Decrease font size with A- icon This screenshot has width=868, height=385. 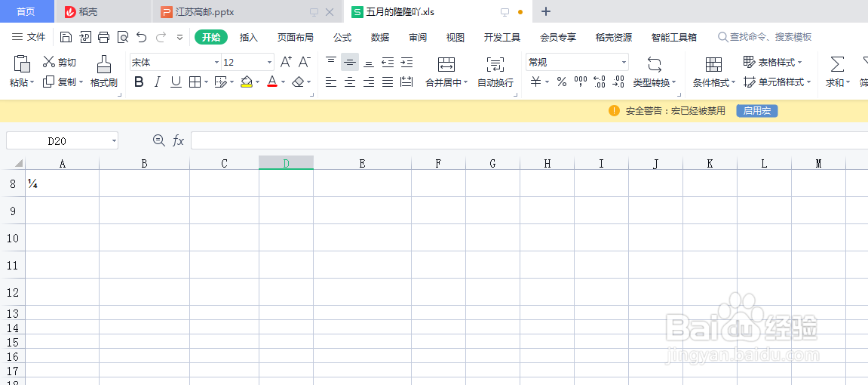tap(305, 62)
